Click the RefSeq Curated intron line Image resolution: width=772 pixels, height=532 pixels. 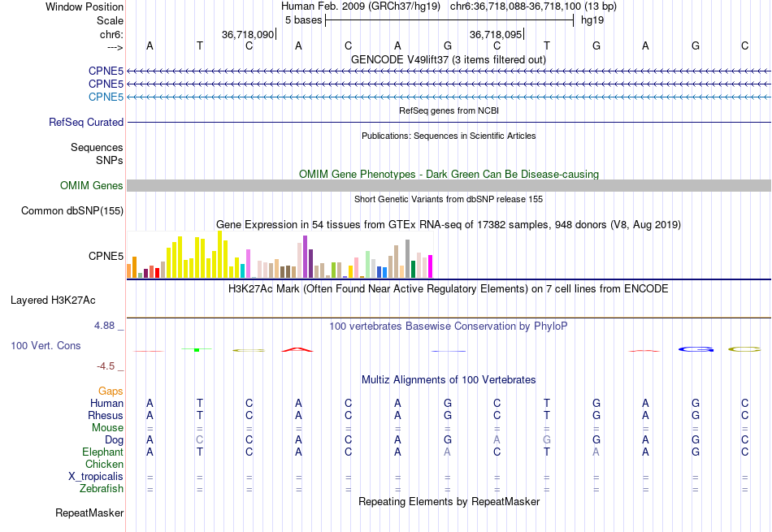click(x=449, y=122)
